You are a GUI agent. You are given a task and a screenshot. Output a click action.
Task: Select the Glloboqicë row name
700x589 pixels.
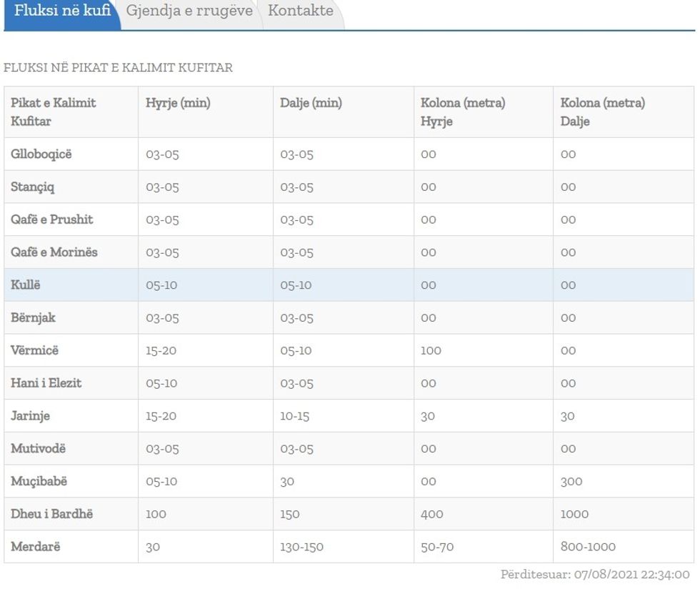pos(41,154)
